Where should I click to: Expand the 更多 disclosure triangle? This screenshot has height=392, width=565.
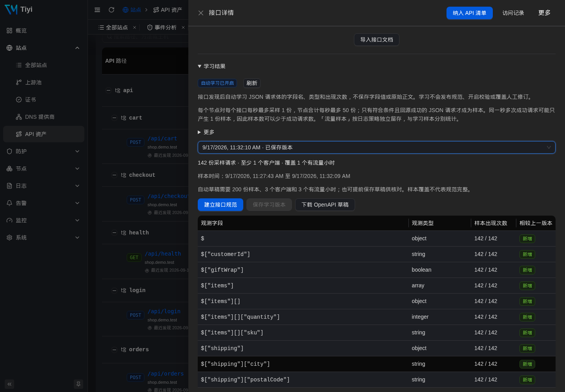point(206,132)
